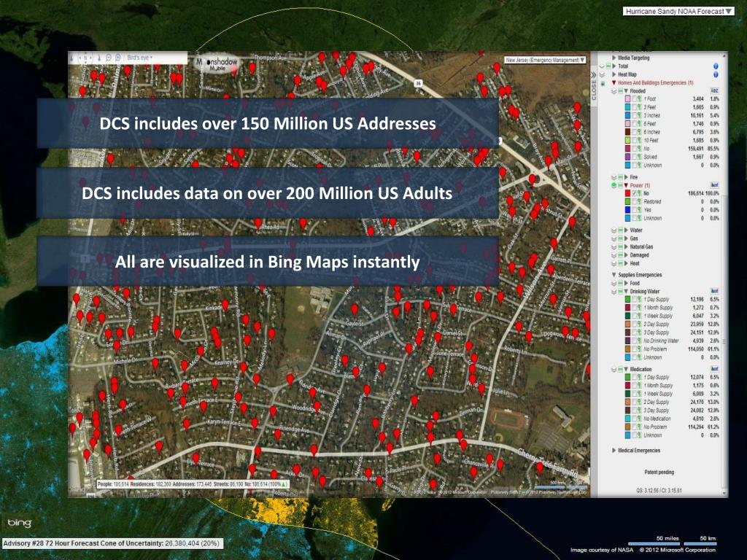Click pin icon next to Flooded 6 Feet
747x560 pixels.
coord(640,124)
